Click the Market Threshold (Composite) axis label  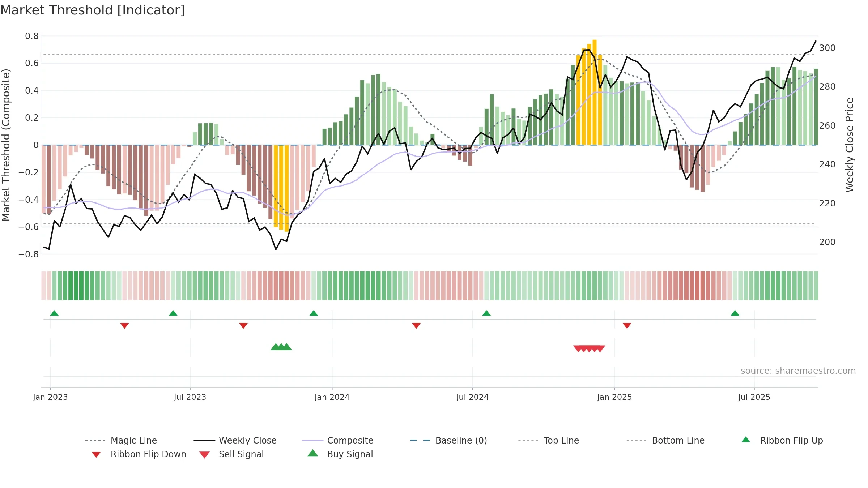tap(6, 145)
